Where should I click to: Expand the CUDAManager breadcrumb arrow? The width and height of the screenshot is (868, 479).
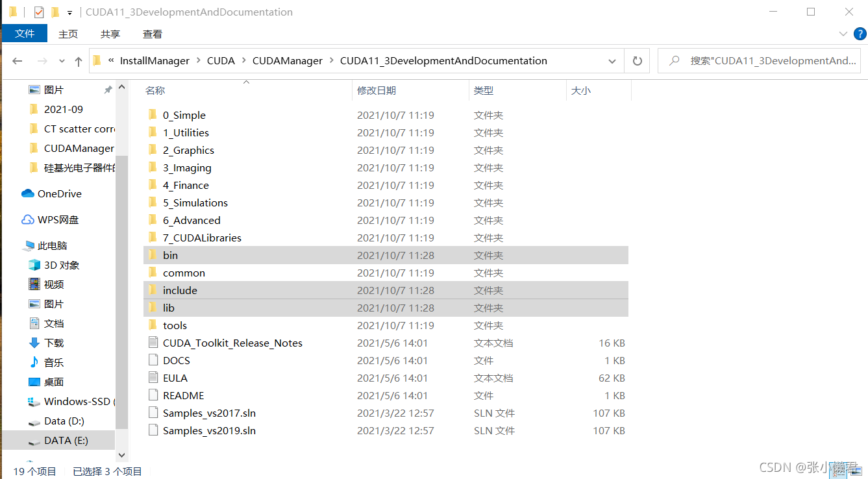click(x=331, y=60)
